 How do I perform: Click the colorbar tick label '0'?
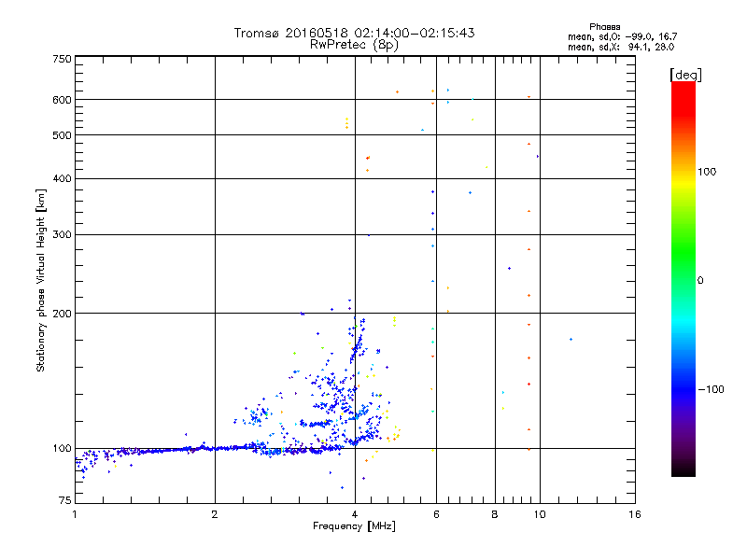point(700,281)
